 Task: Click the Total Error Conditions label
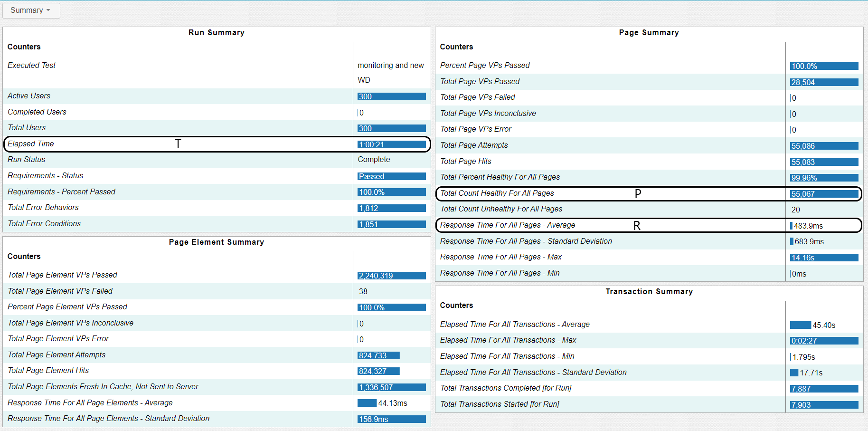pyautogui.click(x=44, y=224)
